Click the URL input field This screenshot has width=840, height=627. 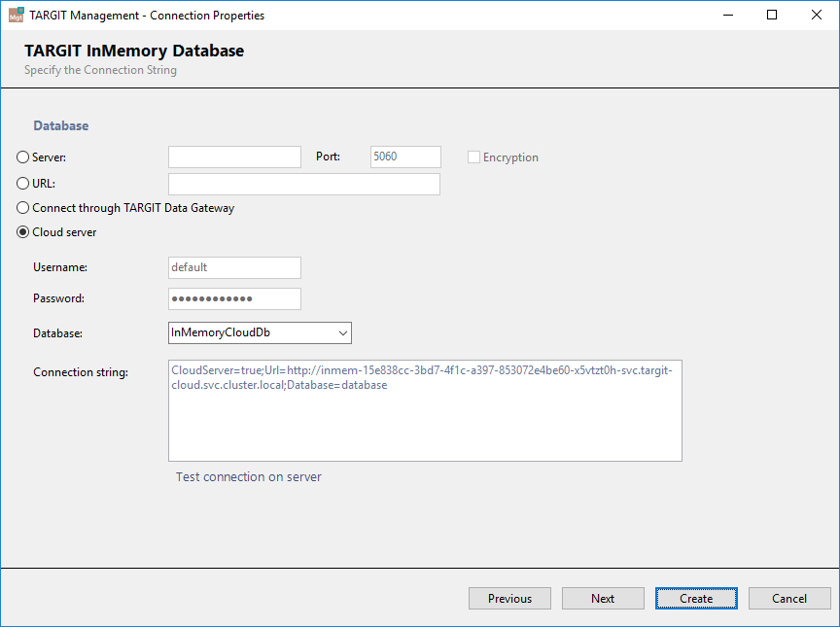pyautogui.click(x=304, y=184)
